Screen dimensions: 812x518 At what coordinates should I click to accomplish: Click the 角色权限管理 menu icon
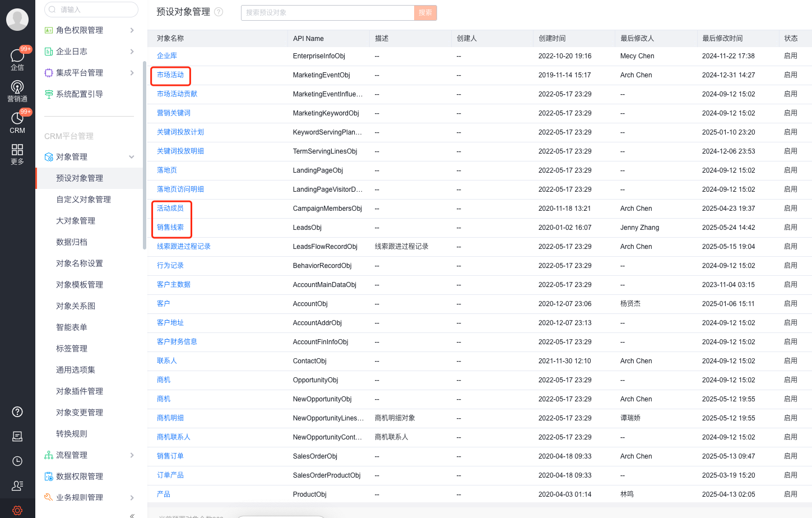point(49,30)
